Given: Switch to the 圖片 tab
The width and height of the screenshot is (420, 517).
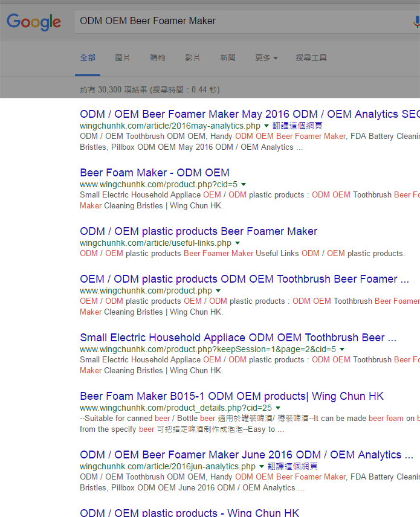Looking at the screenshot, I should tap(123, 58).
